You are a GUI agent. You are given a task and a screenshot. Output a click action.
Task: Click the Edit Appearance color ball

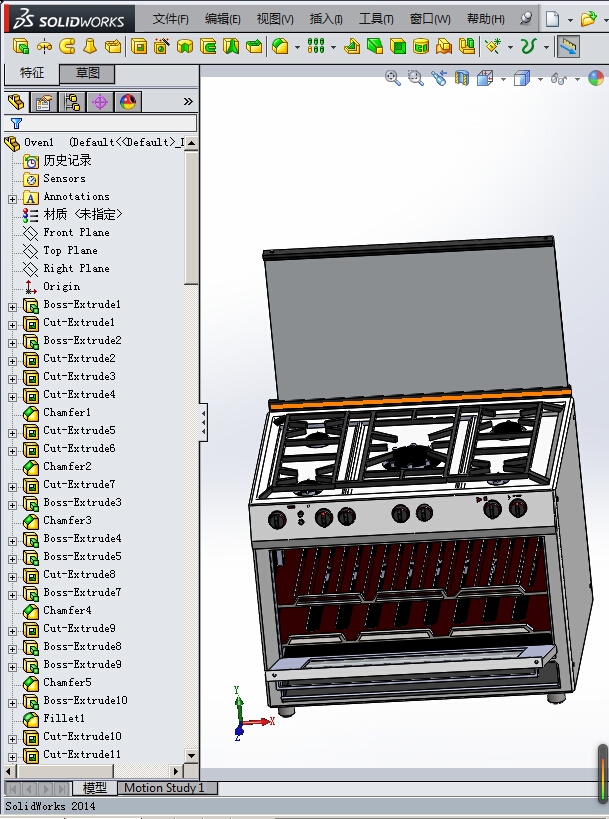(x=595, y=78)
